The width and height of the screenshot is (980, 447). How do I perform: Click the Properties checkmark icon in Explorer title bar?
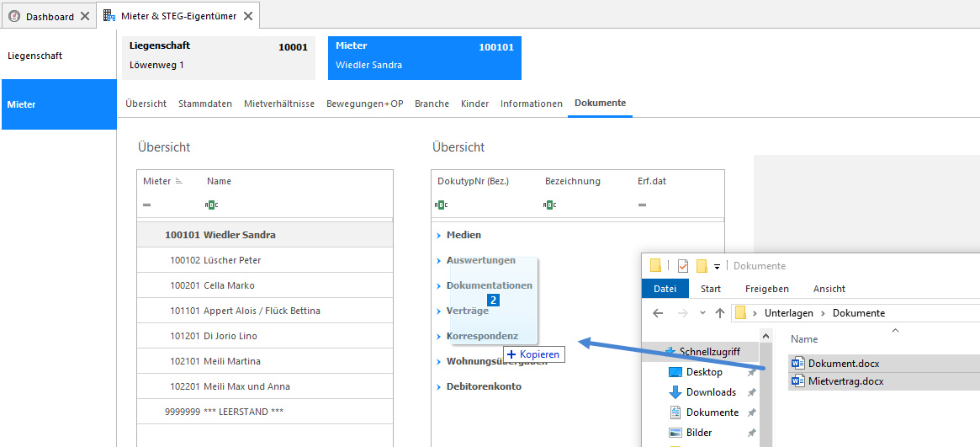click(682, 266)
